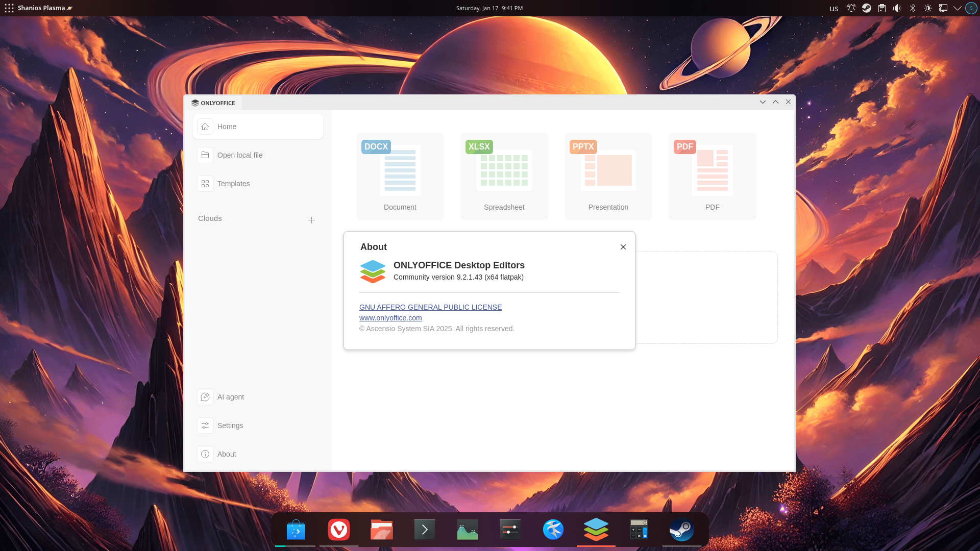Create a new PDF form
Viewport: 980px width, 551px height.
click(x=712, y=176)
